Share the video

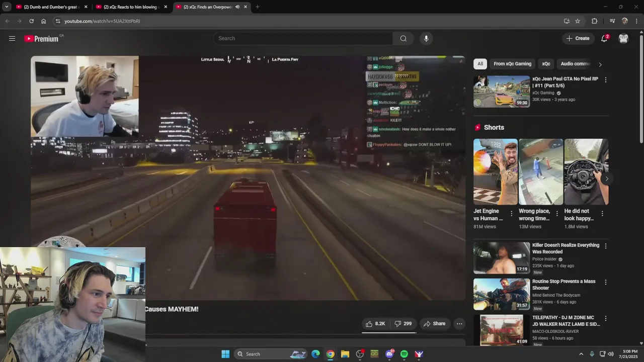435,324
